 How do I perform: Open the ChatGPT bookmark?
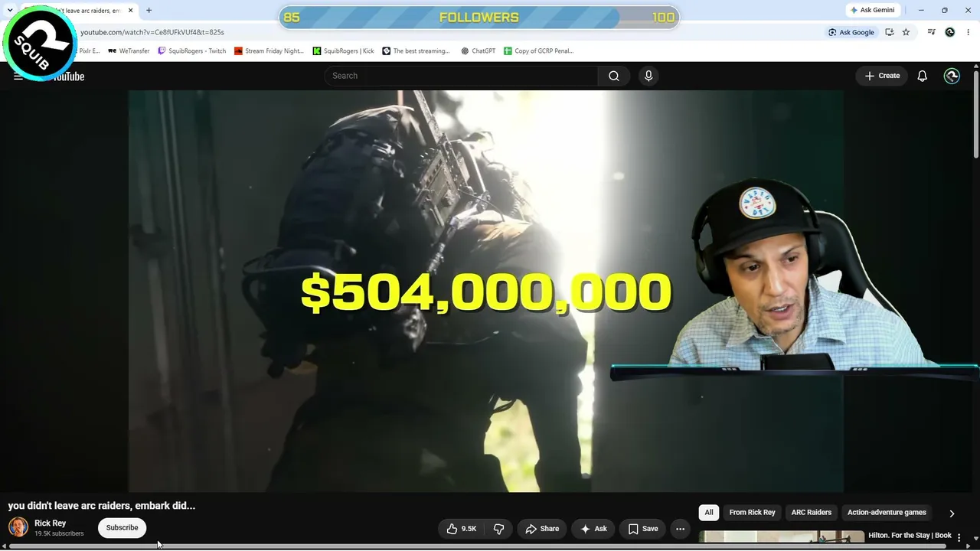[479, 51]
